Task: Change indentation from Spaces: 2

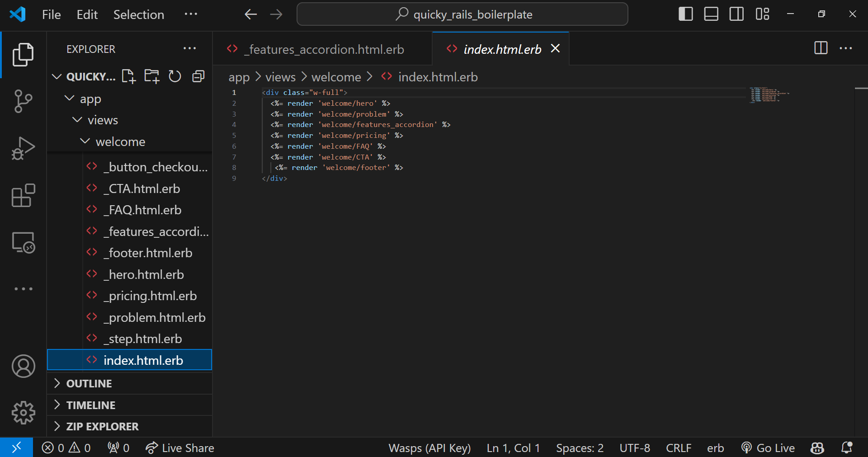Action: 580,448
